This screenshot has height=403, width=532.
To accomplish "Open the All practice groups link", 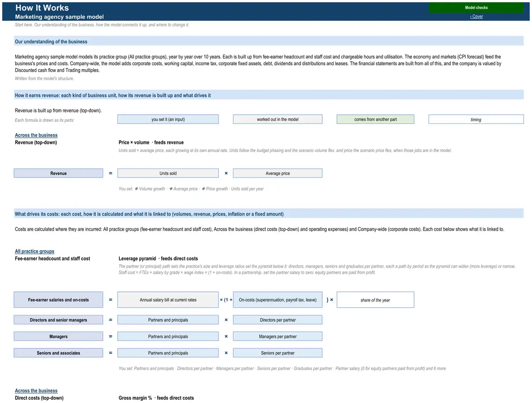I will (35, 251).
